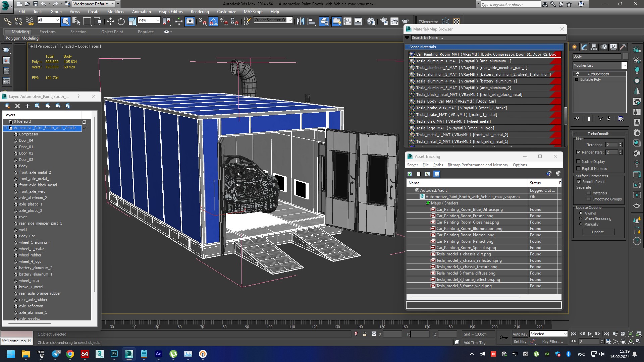Delete the highlighted layer with X icon
Screen dimensions: 644x362
(x=17, y=106)
